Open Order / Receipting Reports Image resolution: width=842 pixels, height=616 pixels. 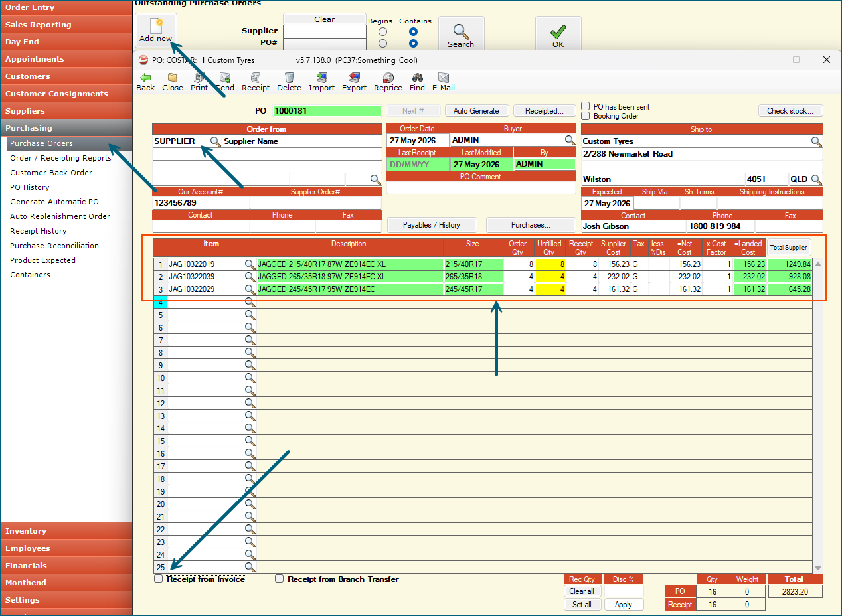(60, 158)
